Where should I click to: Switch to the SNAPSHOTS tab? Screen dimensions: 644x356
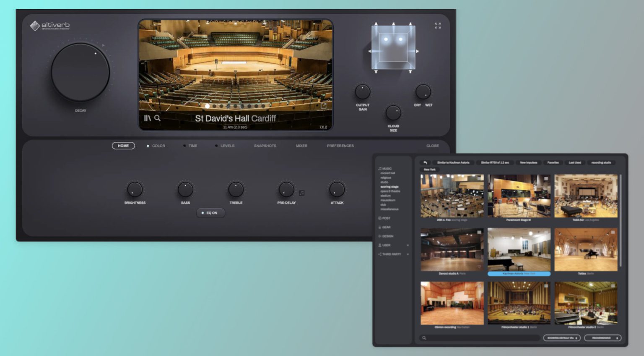(265, 146)
